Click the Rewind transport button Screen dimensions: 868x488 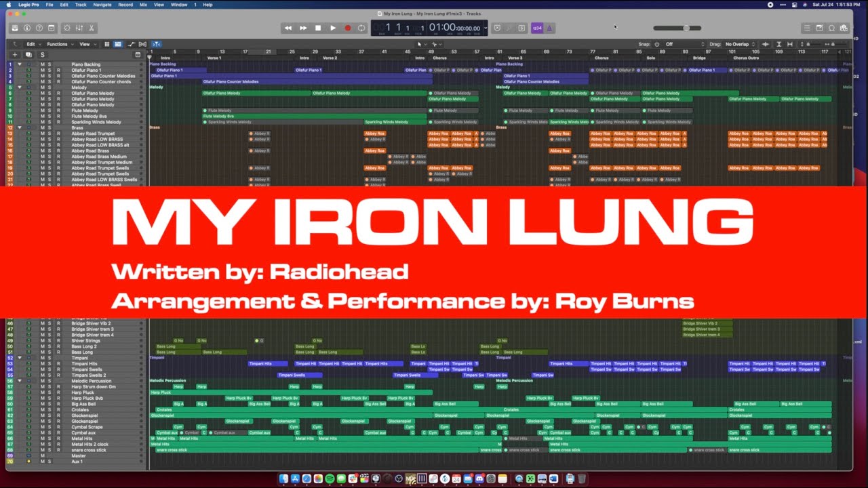pos(288,28)
